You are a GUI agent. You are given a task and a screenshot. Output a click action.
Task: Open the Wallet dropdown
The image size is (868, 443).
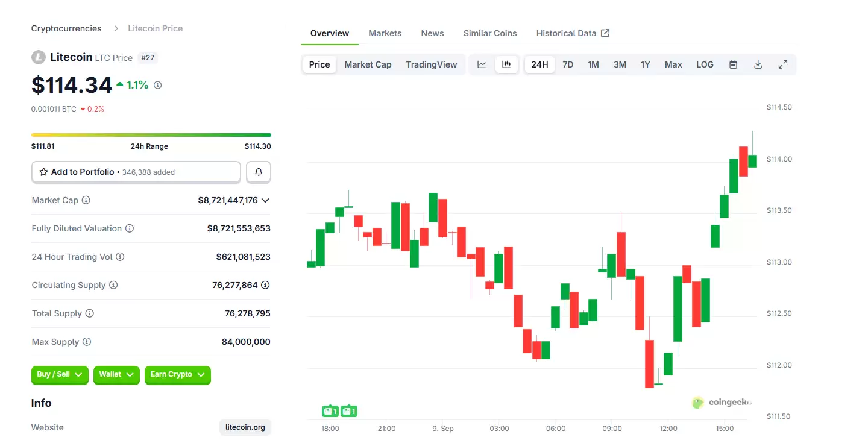click(116, 375)
